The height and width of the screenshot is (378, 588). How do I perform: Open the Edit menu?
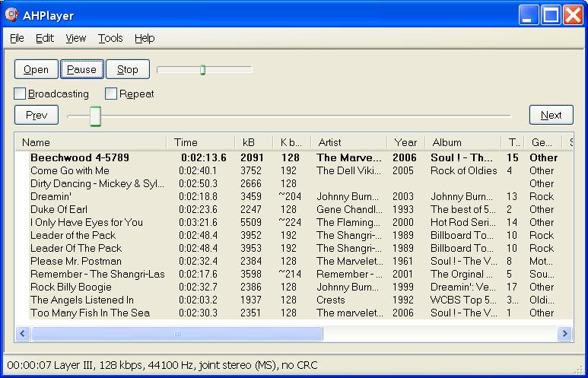coord(45,38)
